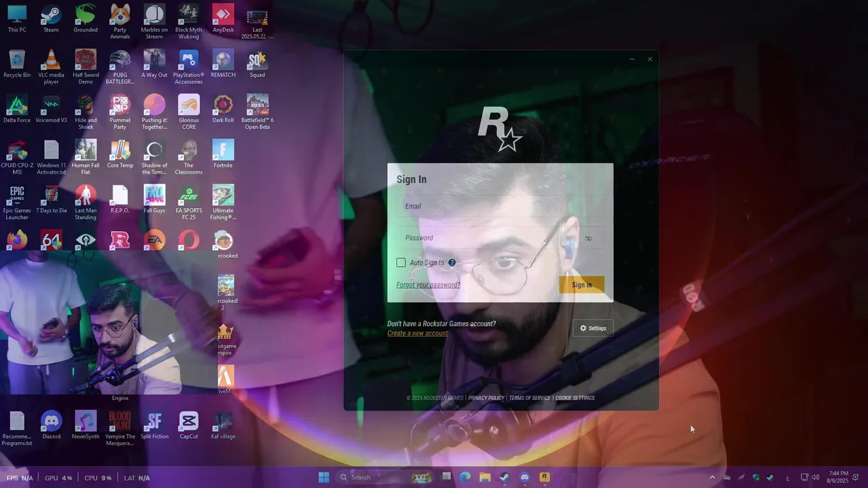This screenshot has width=868, height=488.
Task: Focus the Email input field
Action: pos(500,206)
